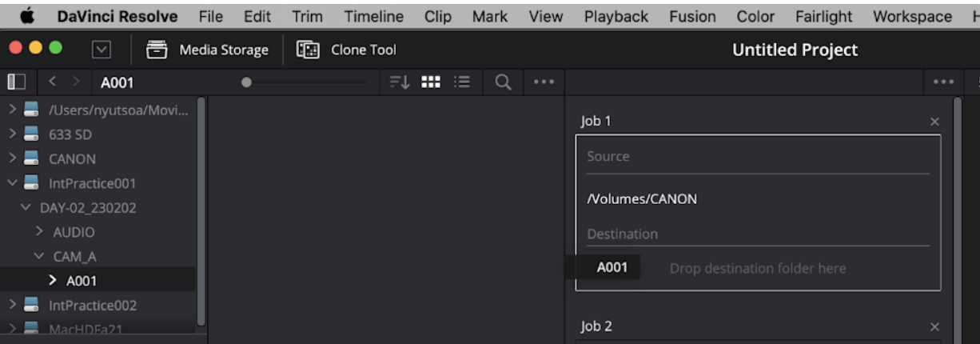
Task: Switch to thumbnail grid view
Action: (431, 82)
